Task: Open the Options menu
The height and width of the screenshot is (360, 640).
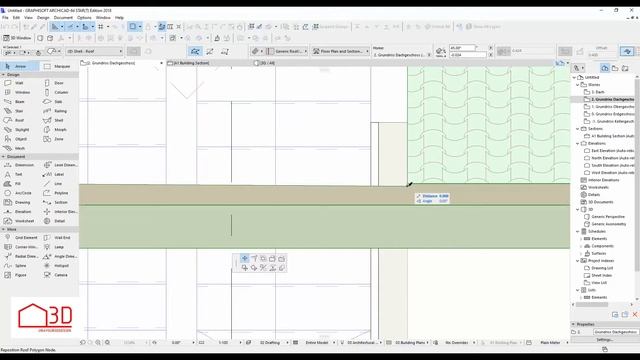Action: 84,18
